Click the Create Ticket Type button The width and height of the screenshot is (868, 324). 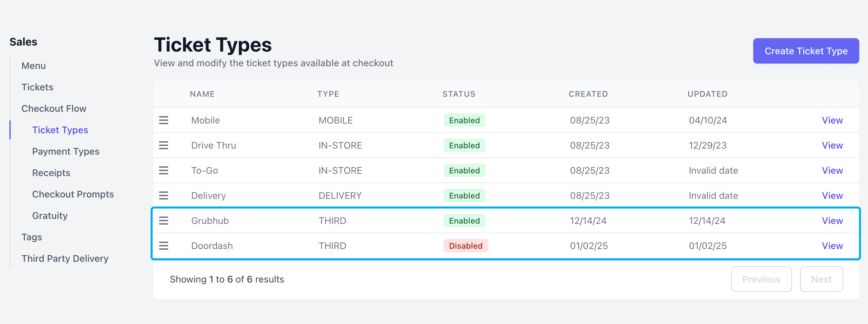click(806, 51)
